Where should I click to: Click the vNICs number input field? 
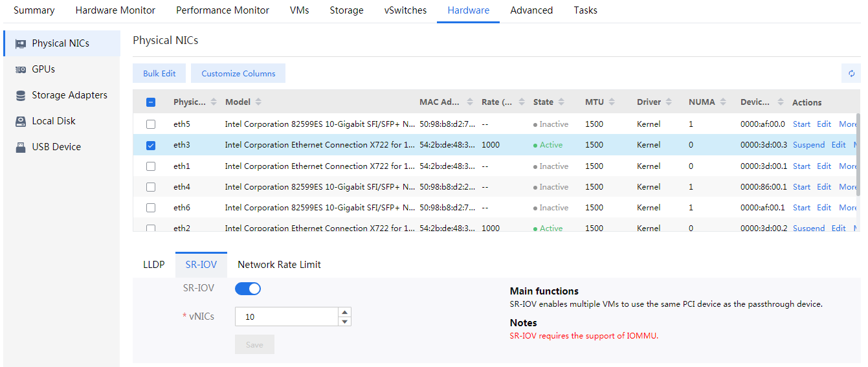pyautogui.click(x=286, y=317)
